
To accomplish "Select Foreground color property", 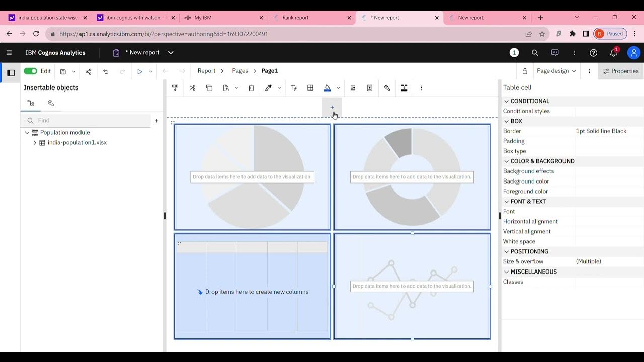I will tap(525, 191).
